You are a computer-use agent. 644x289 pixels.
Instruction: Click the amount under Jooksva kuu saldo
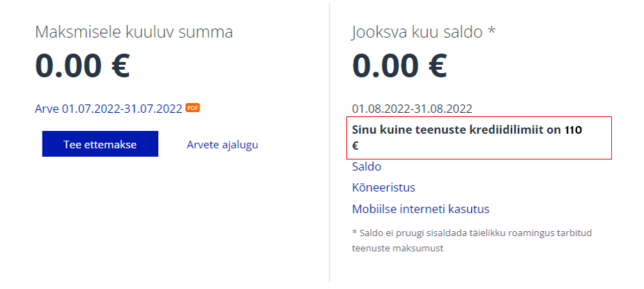[399, 65]
